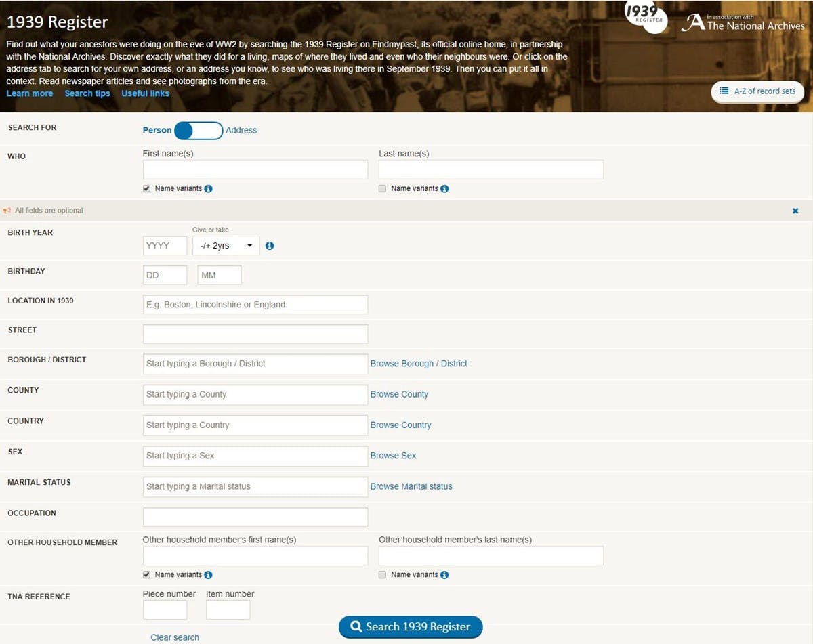This screenshot has width=813, height=644.
Task: Focus the Street input field
Action: pyautogui.click(x=255, y=334)
